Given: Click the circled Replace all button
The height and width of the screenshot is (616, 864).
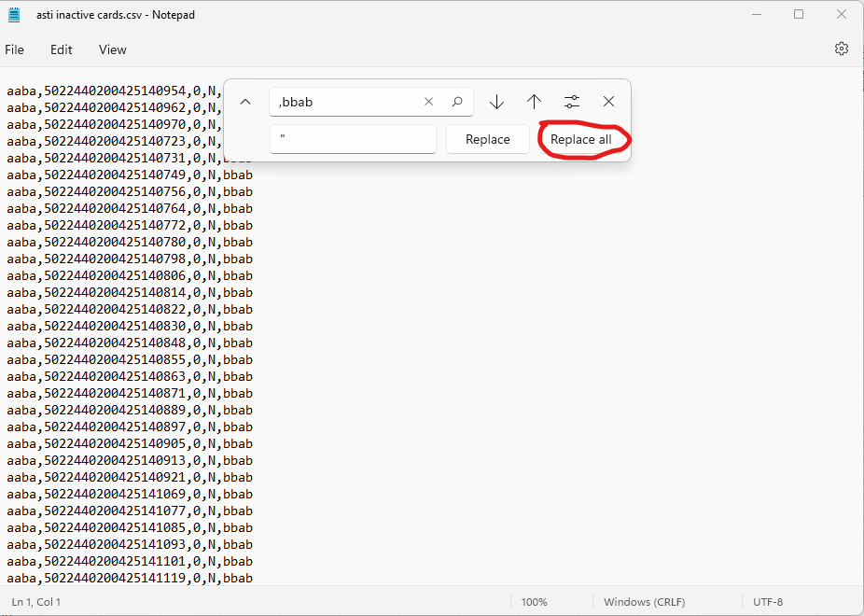Looking at the screenshot, I should tap(583, 138).
